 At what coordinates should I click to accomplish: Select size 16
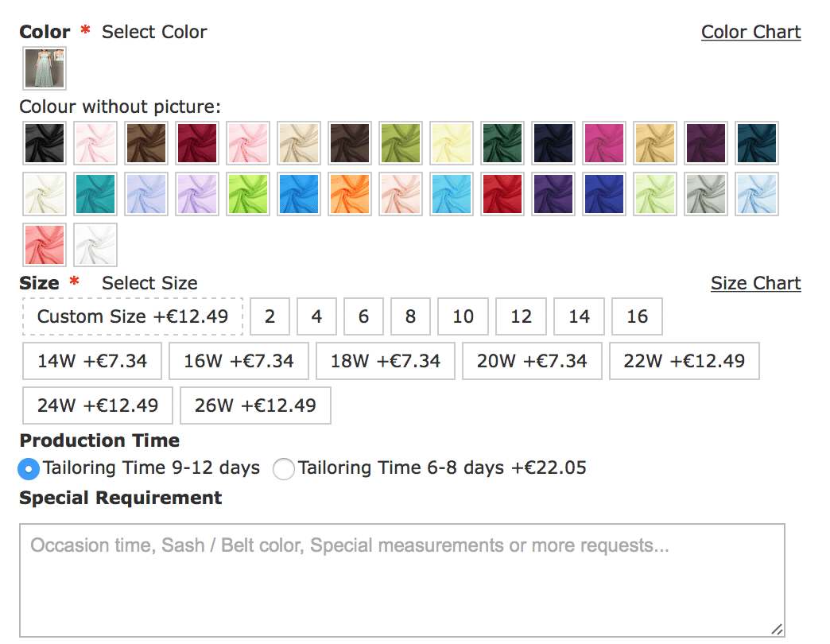tap(637, 316)
